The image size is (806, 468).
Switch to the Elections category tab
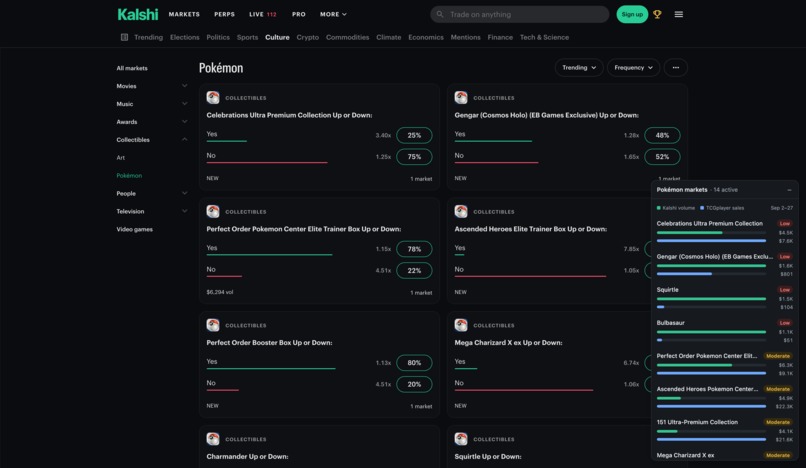[x=185, y=37]
